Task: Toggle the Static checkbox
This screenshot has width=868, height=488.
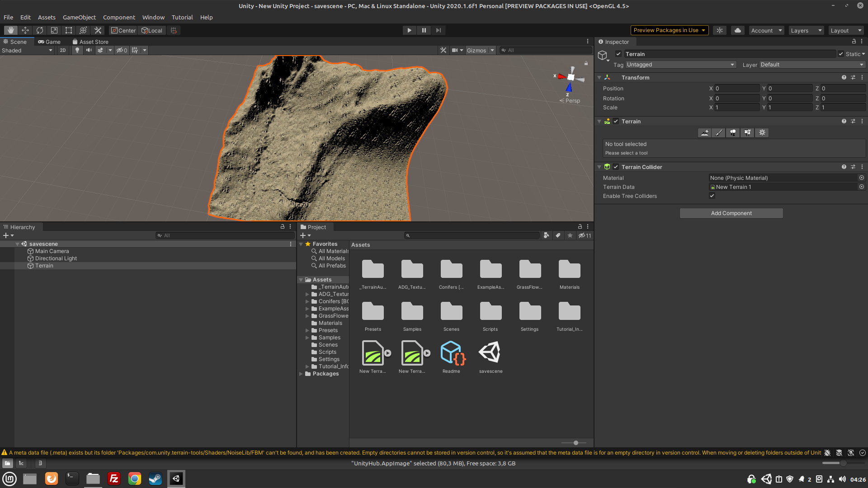Action: coord(841,54)
